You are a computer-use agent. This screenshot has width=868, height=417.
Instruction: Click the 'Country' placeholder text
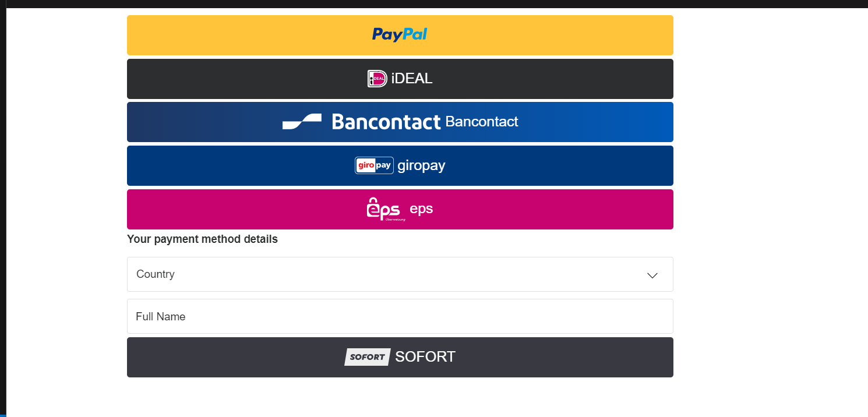[156, 274]
